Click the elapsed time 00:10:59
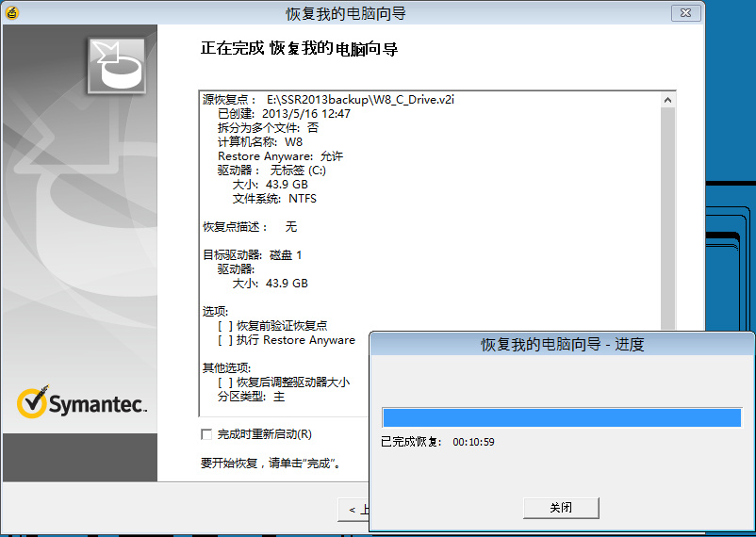Image resolution: width=756 pixels, height=537 pixels. click(473, 442)
